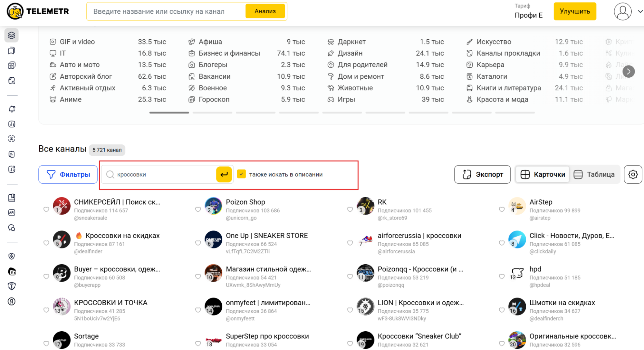Open the bookmarks icon in sidebar
The image size is (644, 350).
(x=12, y=51)
